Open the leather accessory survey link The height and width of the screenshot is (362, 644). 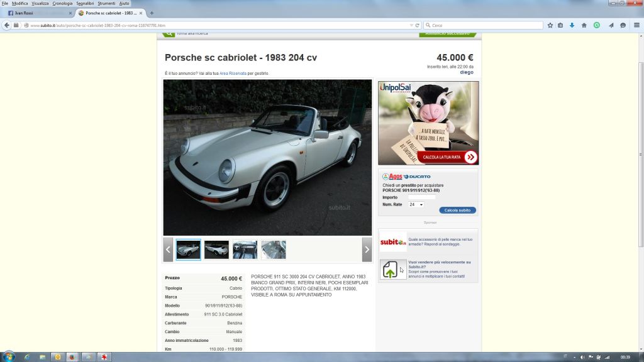click(440, 242)
